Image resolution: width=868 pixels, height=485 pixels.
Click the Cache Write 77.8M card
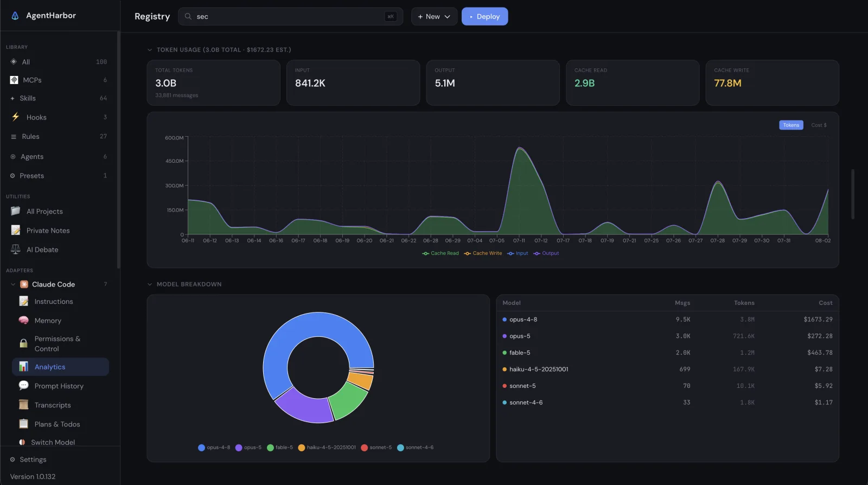773,82
